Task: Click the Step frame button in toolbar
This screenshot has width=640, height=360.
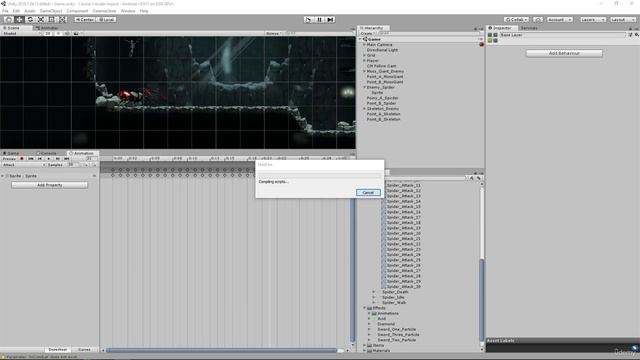Action: (x=330, y=19)
